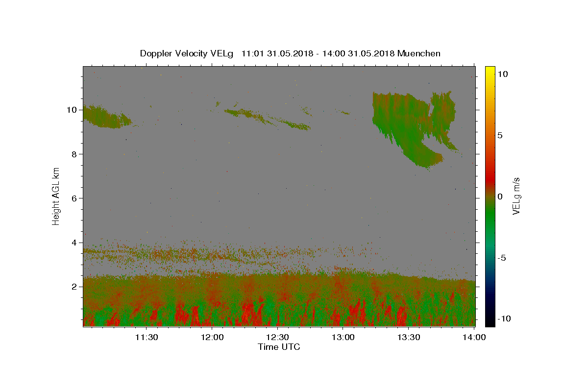Click the colorbar value 5 label
This screenshot has height=392, width=588.
coord(500,135)
